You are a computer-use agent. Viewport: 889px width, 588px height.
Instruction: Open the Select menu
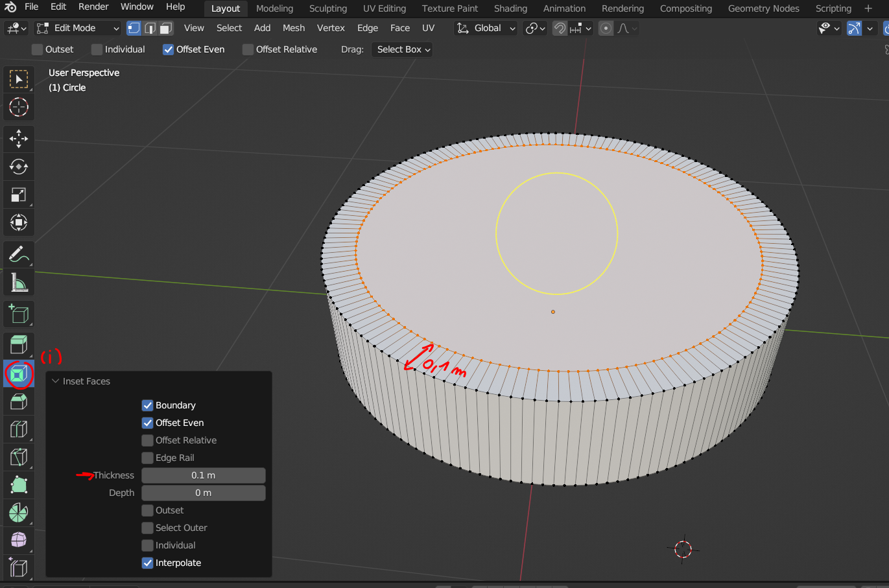point(229,28)
